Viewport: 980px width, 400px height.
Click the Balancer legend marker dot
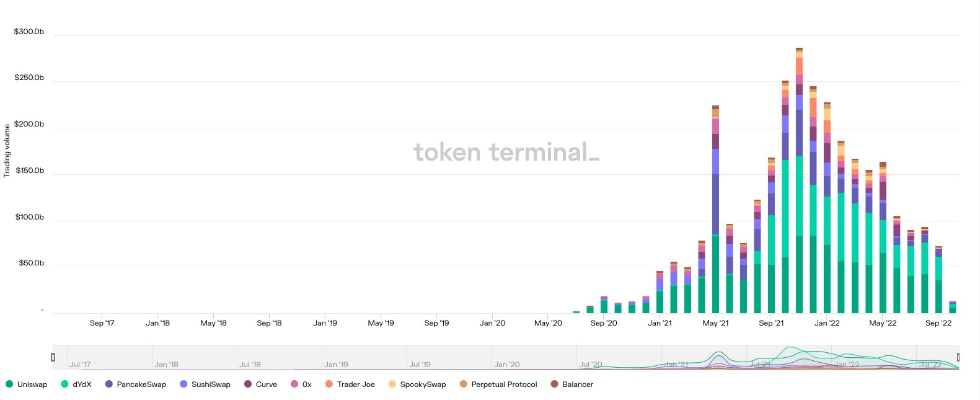555,384
